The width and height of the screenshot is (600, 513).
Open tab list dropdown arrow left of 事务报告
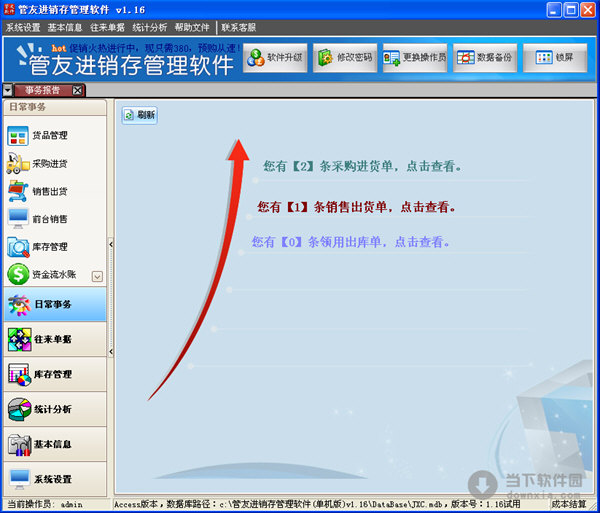7,90
